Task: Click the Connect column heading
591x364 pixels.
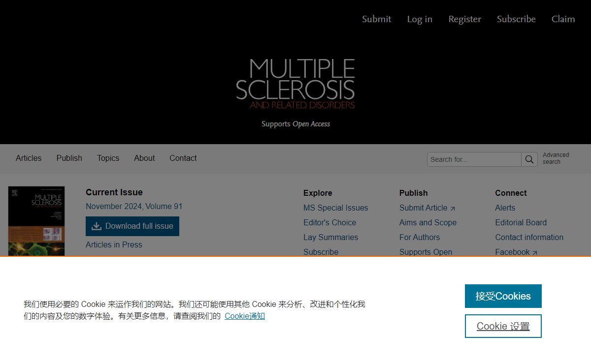Action: click(511, 193)
